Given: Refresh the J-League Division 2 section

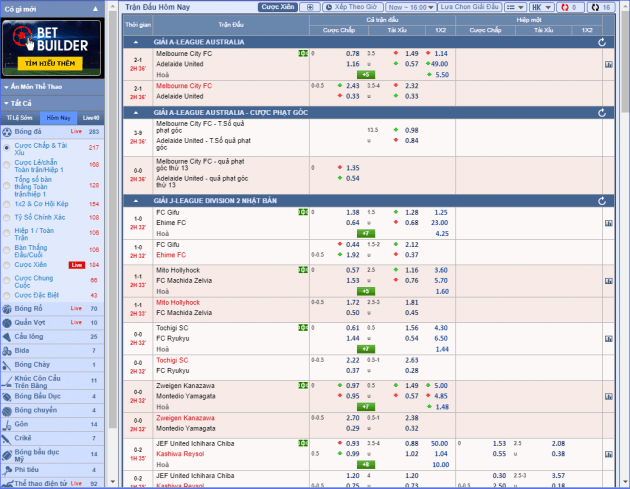Looking at the screenshot, I should (x=601, y=201).
